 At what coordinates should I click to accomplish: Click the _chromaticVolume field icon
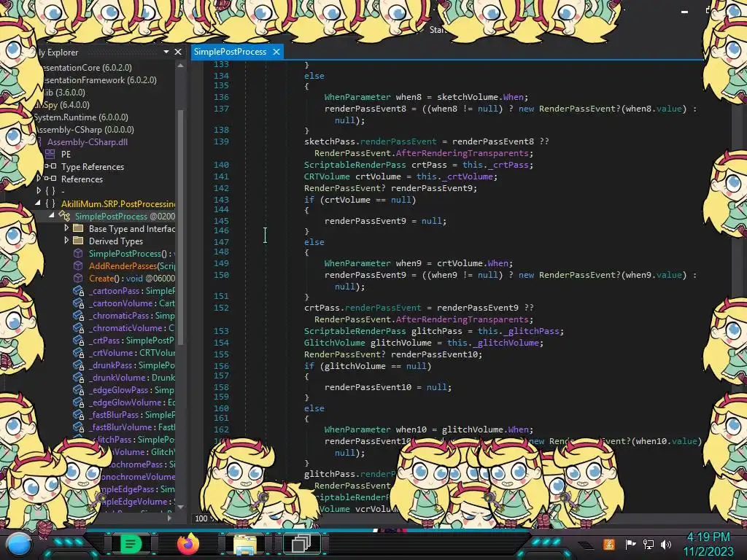coord(79,328)
